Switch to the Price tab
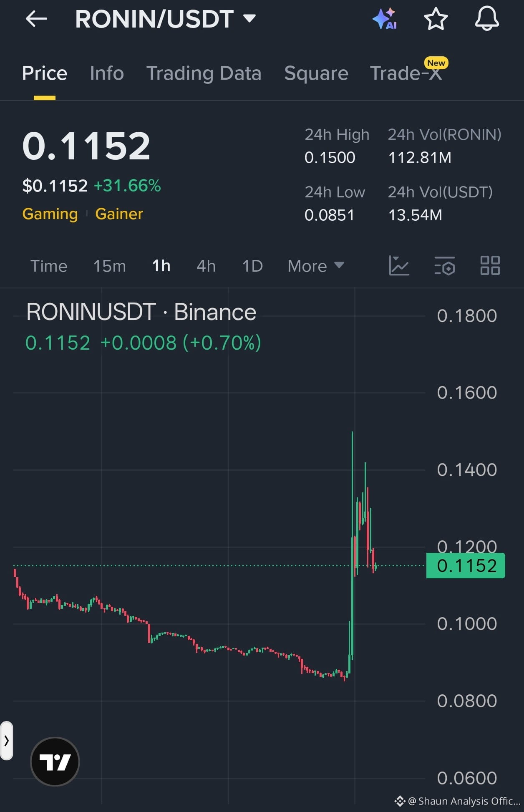Image resolution: width=524 pixels, height=812 pixels. 45,73
